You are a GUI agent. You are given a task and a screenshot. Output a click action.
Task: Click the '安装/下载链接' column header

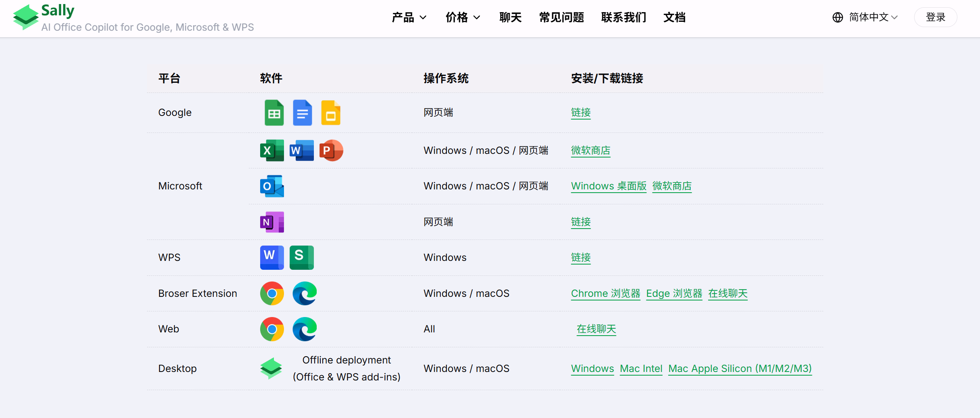[x=607, y=78]
